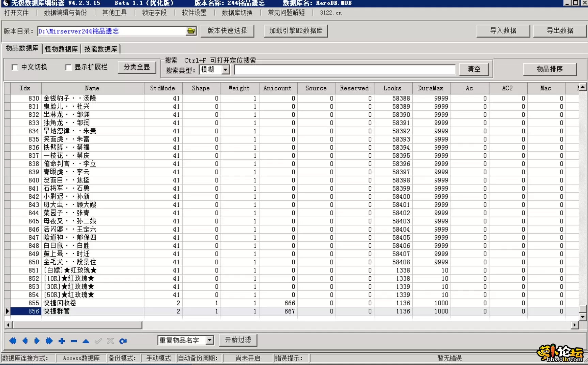Open 软件设置 menu

(x=194, y=13)
